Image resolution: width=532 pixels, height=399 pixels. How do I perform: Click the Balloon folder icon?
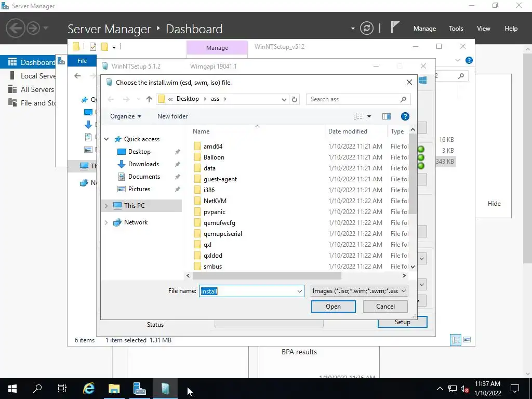(197, 157)
